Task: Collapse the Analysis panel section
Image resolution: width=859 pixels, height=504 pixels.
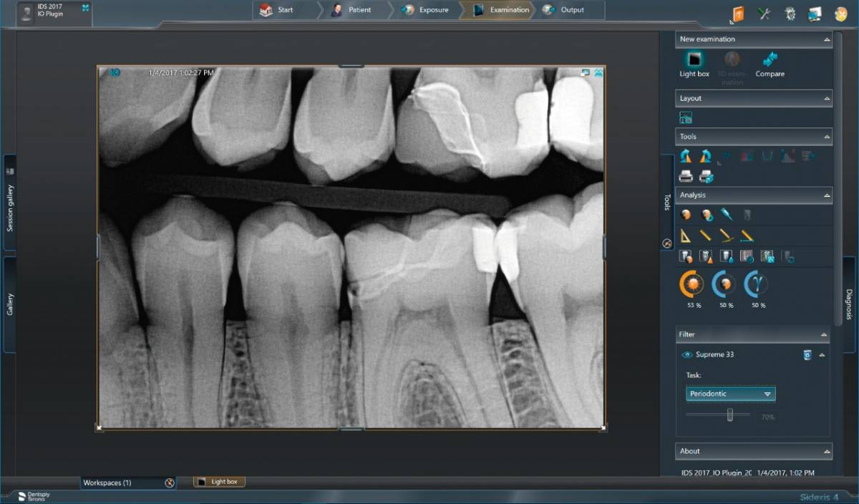Action: coord(827,195)
